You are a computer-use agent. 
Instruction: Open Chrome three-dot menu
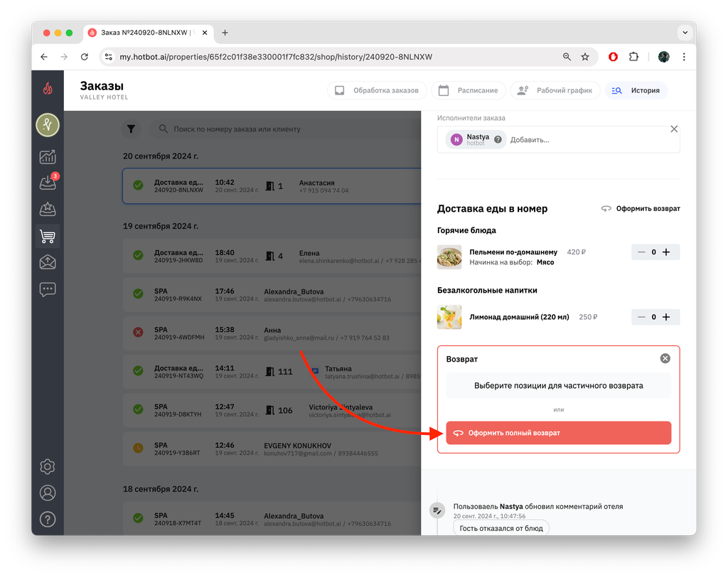[x=684, y=57]
